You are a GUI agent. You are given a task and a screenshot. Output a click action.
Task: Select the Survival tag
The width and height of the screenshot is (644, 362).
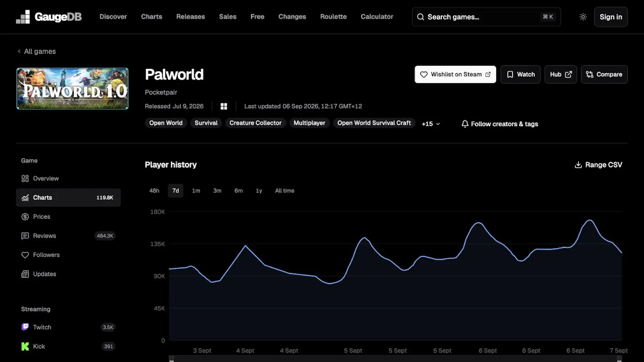pos(206,123)
